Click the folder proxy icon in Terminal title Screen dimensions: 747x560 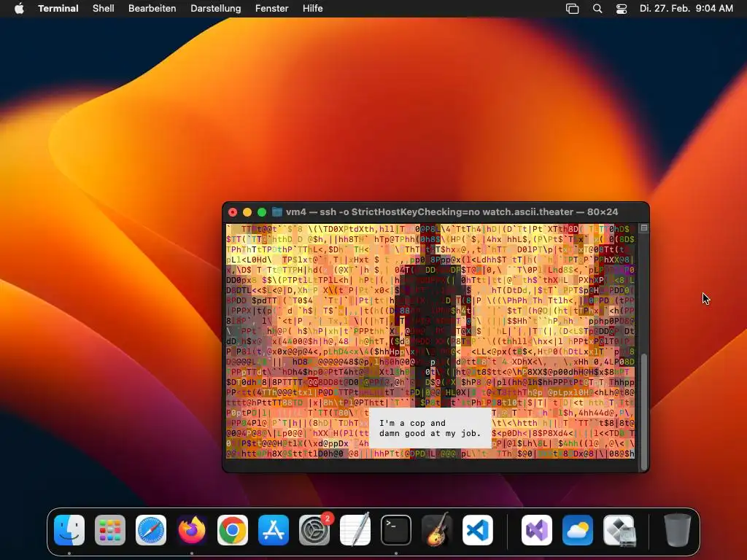click(276, 212)
